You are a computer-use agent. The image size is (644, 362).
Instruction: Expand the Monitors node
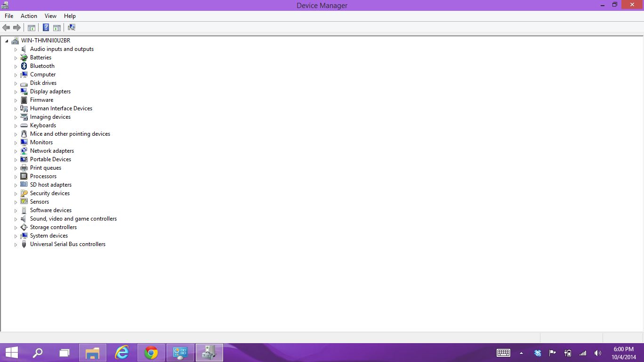point(16,143)
